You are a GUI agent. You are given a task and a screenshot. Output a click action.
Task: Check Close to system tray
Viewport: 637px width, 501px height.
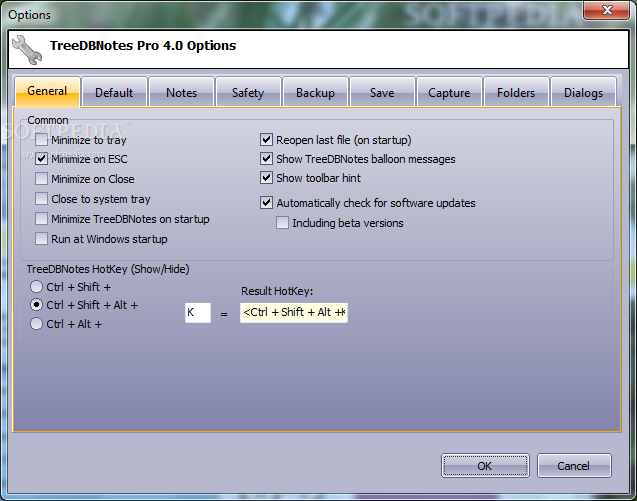pyautogui.click(x=41, y=199)
